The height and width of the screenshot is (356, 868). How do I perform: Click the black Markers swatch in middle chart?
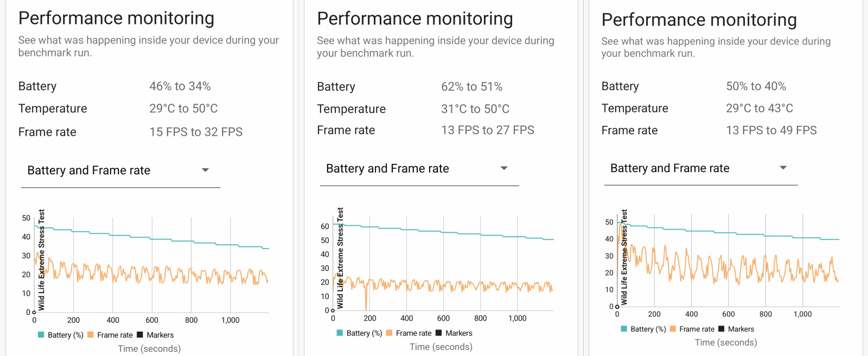(x=439, y=333)
